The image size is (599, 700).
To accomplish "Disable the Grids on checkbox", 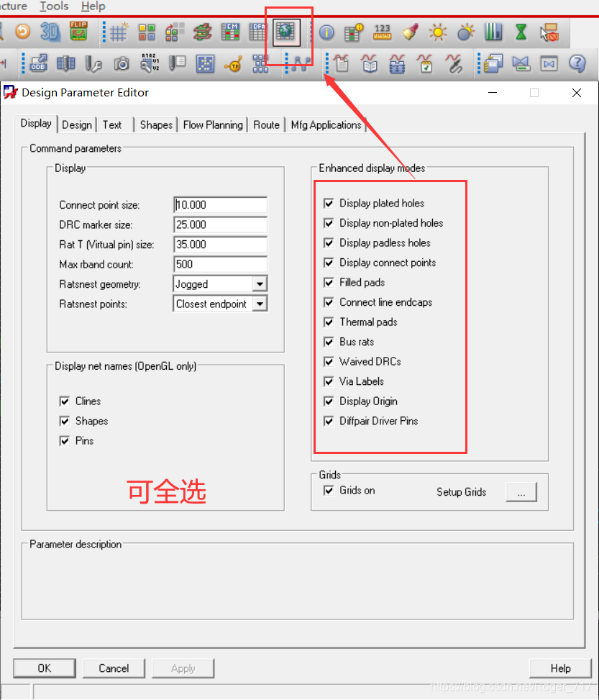I will (x=329, y=491).
